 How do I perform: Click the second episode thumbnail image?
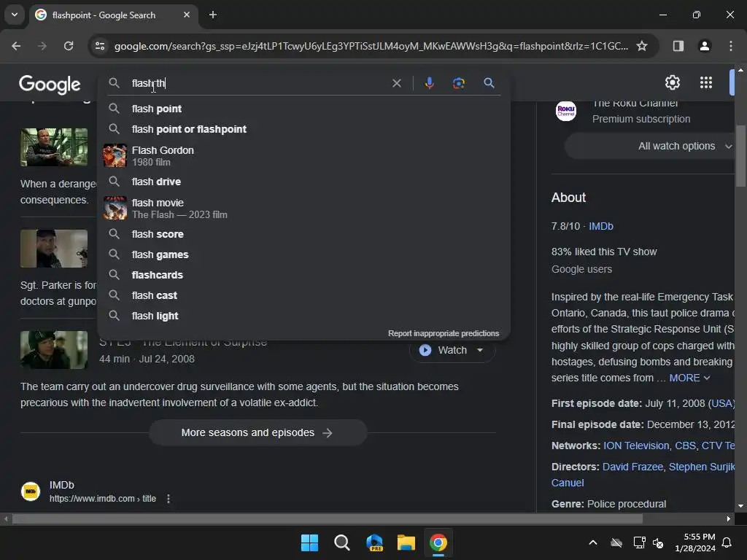(54, 249)
